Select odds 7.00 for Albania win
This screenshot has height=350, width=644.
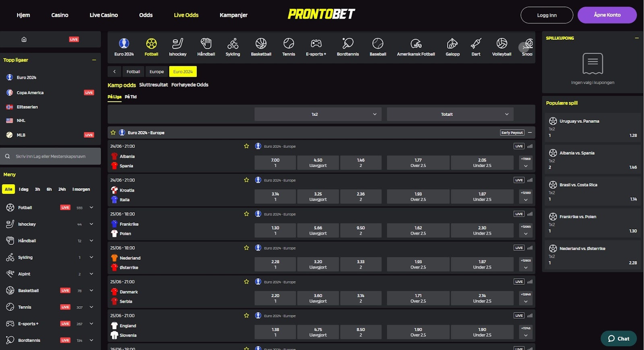pos(275,162)
